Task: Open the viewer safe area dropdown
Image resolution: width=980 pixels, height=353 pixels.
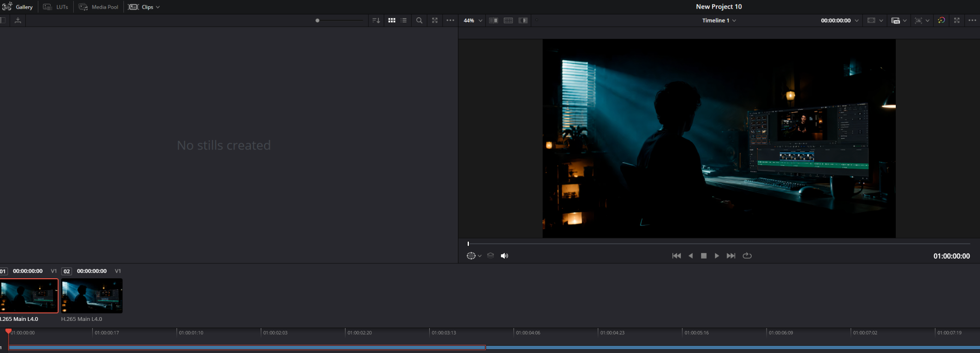Action: pyautogui.click(x=881, y=21)
